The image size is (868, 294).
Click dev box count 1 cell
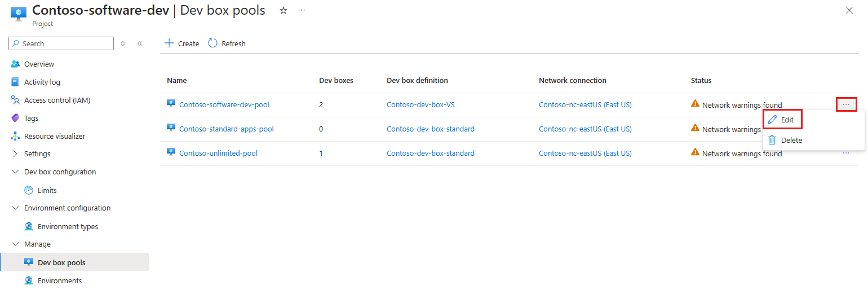click(321, 153)
